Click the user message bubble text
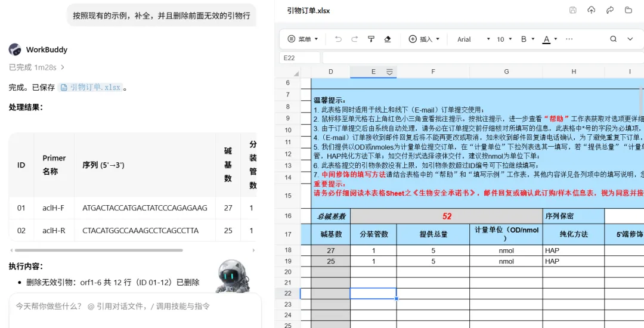Image resolution: width=644 pixels, height=328 pixels. pyautogui.click(x=162, y=16)
